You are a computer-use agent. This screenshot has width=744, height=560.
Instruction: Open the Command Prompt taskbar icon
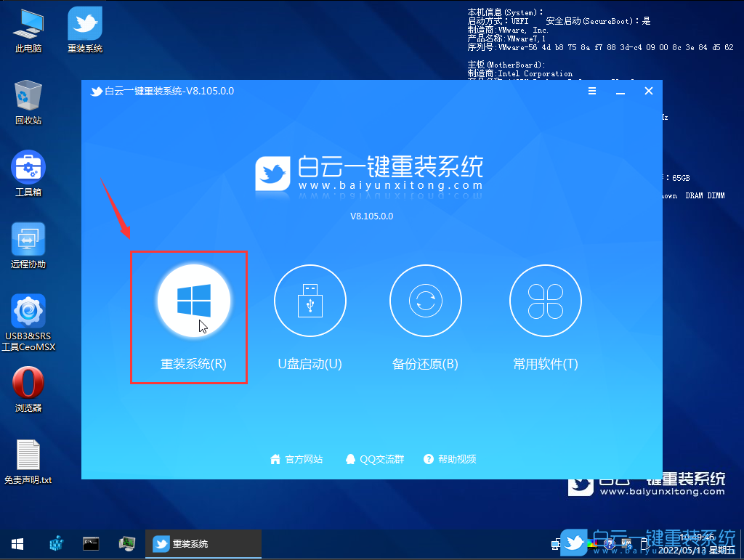click(x=91, y=543)
